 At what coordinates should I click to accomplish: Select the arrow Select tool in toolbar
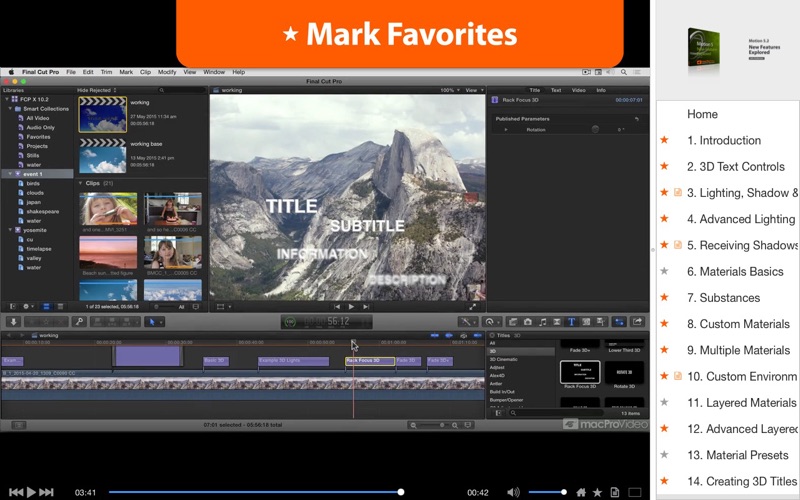tap(152, 321)
